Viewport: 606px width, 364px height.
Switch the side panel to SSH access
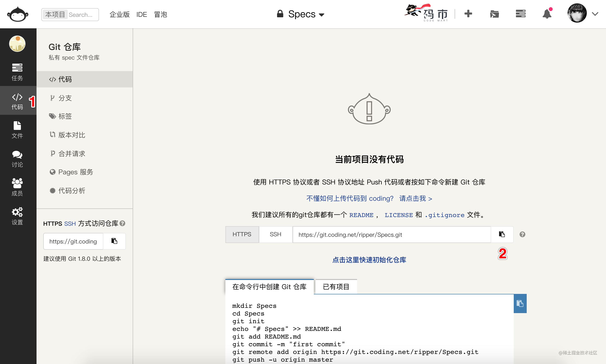70,224
